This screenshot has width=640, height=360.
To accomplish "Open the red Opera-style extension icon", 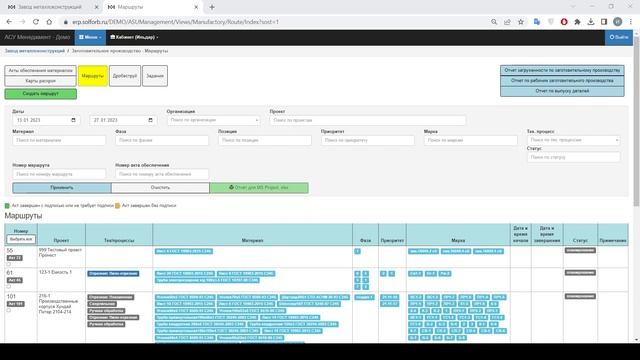I will click(x=564, y=22).
